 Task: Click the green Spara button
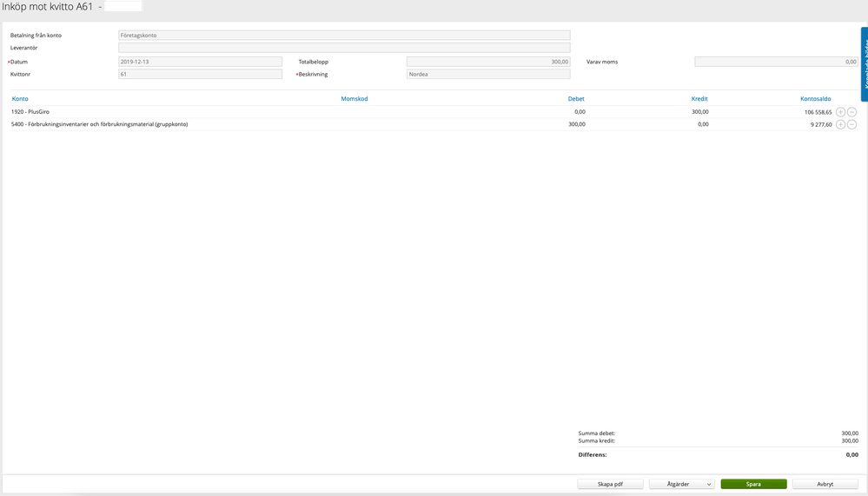pos(753,484)
